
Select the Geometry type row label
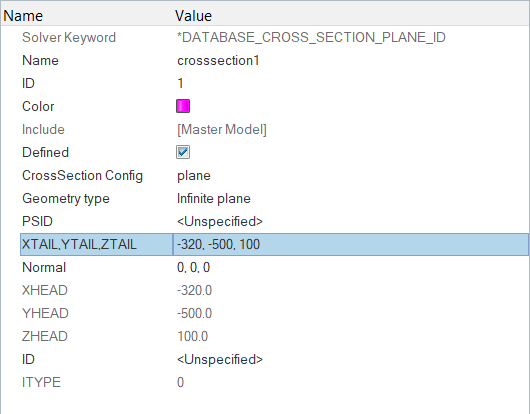click(66, 198)
